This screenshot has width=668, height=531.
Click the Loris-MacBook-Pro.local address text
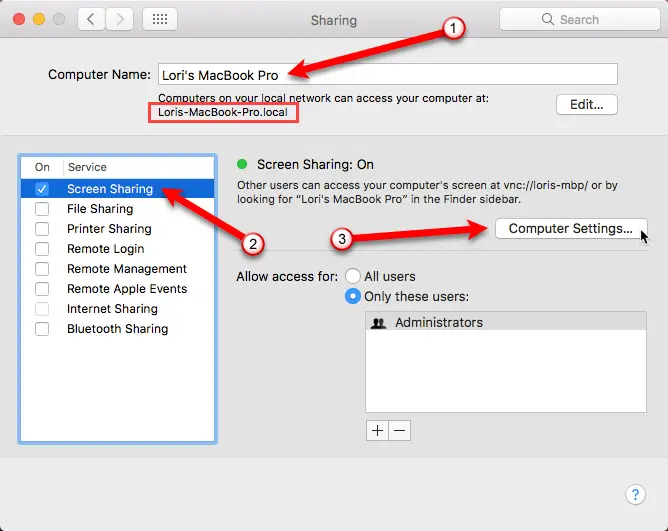[223, 112]
